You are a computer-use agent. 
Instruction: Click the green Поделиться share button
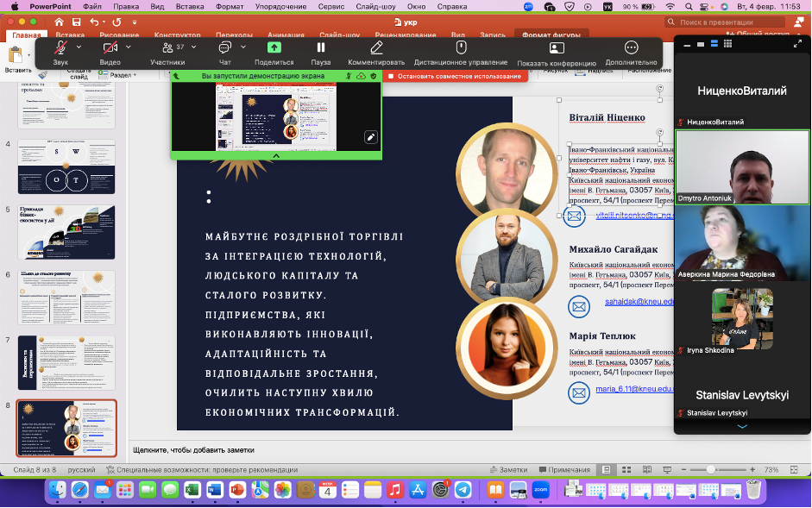pos(274,53)
